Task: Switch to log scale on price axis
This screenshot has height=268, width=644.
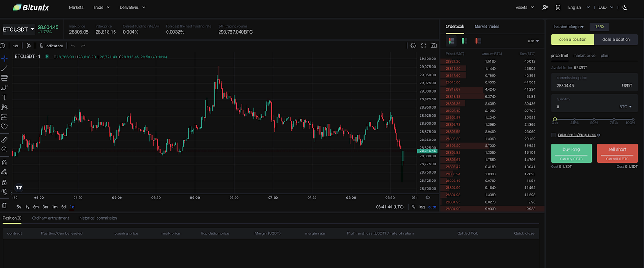Action: pos(422,207)
